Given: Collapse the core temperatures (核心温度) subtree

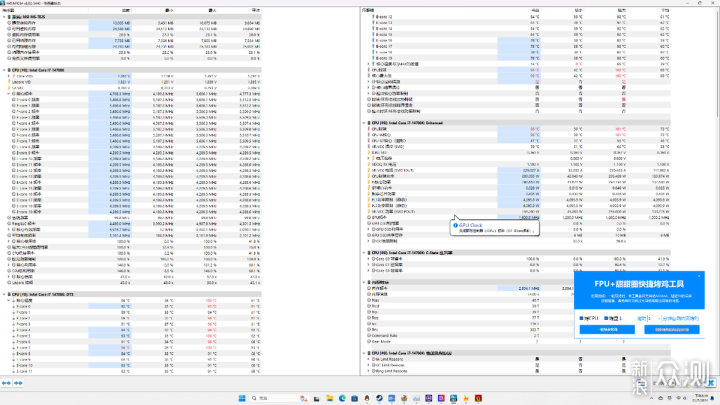Looking at the screenshot, I should pos(9,300).
